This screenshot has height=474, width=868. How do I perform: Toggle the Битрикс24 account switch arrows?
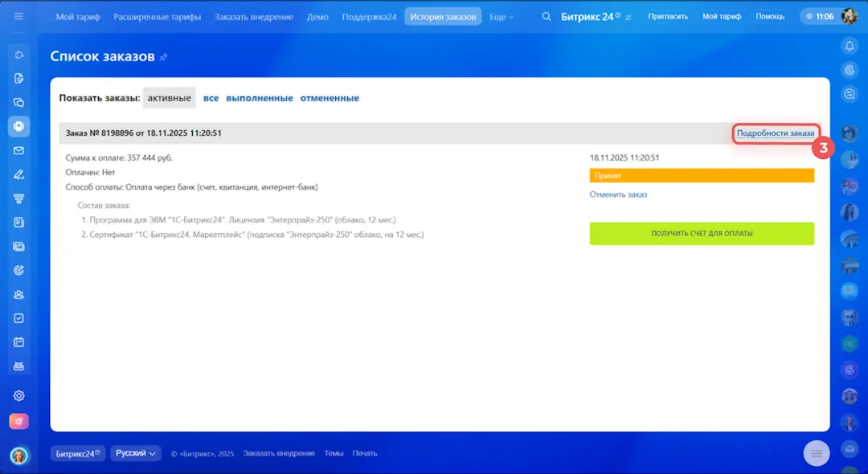(628, 17)
